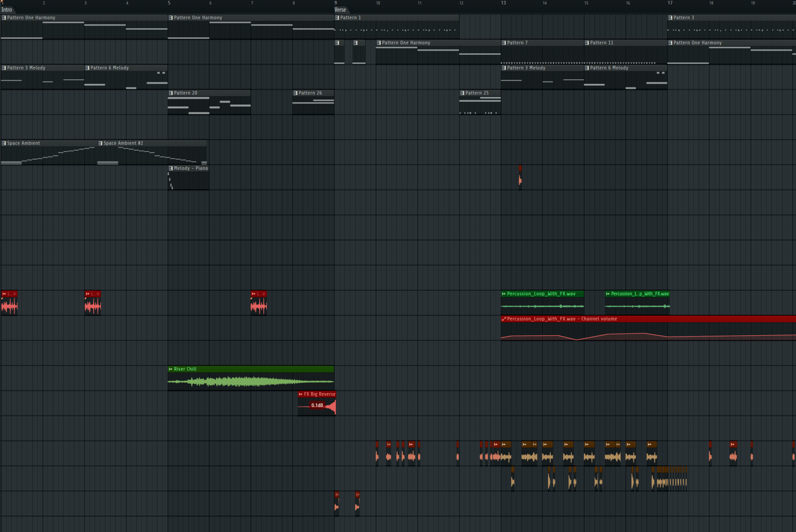
Task: Click the Melody - Piano pattern icon
Action: [x=171, y=168]
